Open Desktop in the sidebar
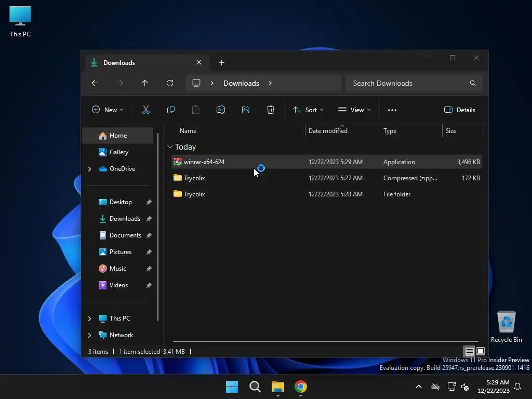 click(x=121, y=202)
